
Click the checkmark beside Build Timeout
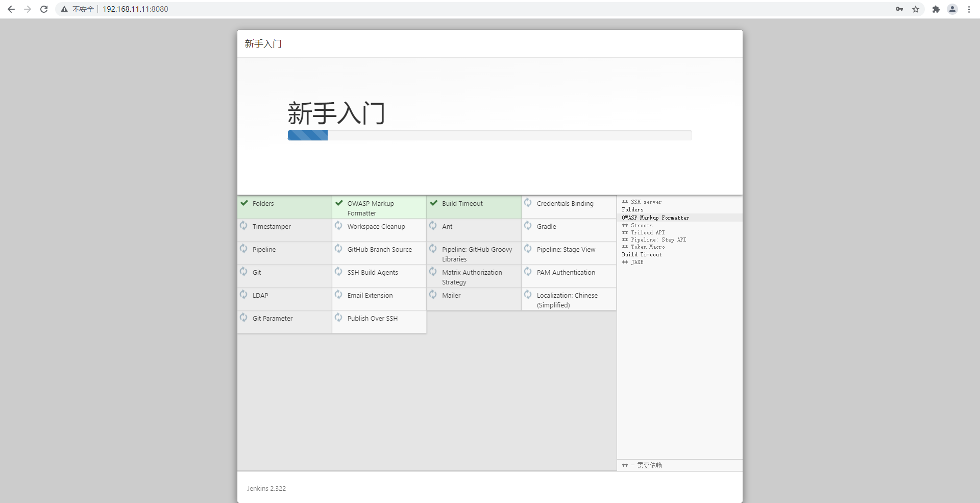click(x=434, y=203)
